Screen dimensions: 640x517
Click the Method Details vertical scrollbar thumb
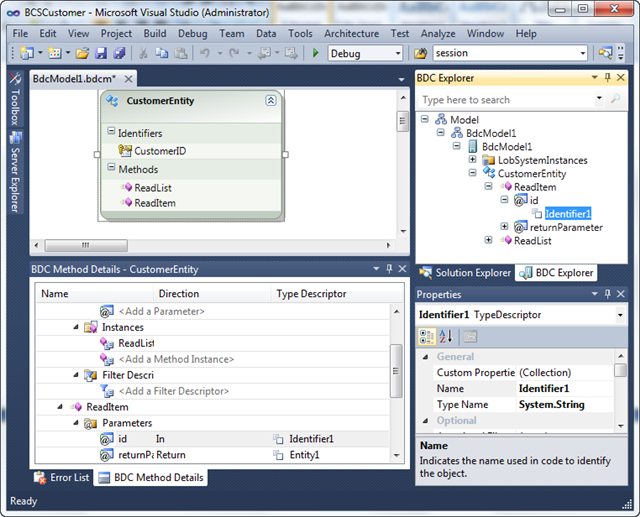coord(396,371)
